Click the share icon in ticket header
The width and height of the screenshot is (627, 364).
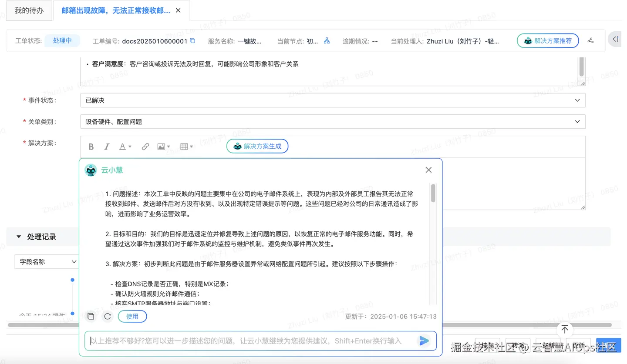(x=591, y=40)
